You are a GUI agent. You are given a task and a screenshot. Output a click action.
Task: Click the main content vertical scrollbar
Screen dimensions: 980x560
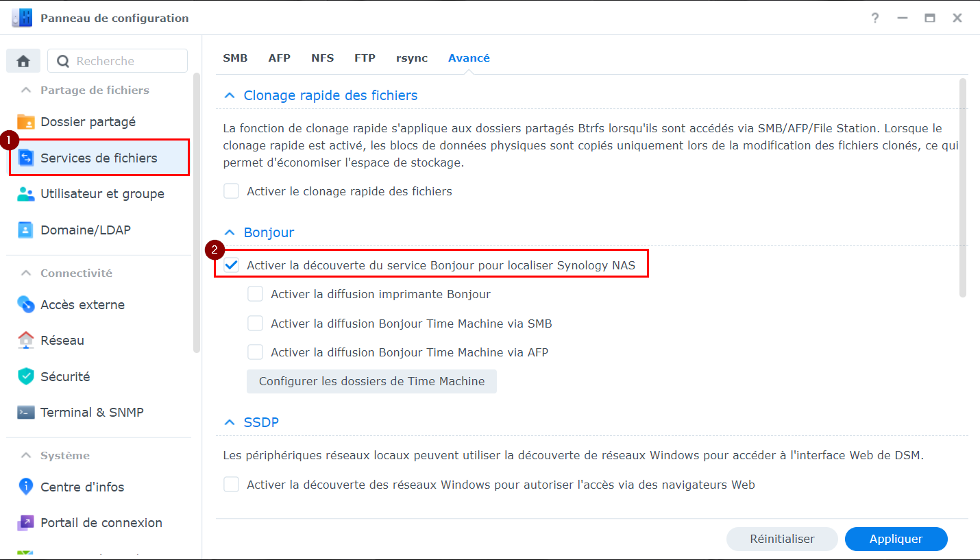(x=963, y=188)
